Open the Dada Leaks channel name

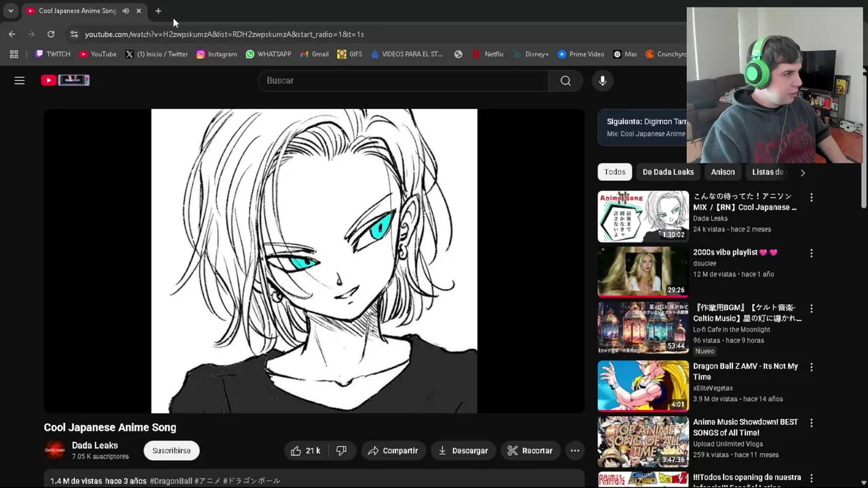point(95,445)
